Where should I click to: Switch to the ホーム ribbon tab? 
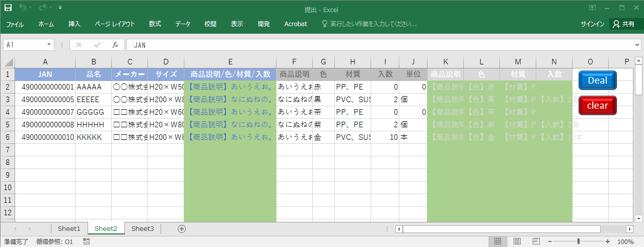click(46, 24)
